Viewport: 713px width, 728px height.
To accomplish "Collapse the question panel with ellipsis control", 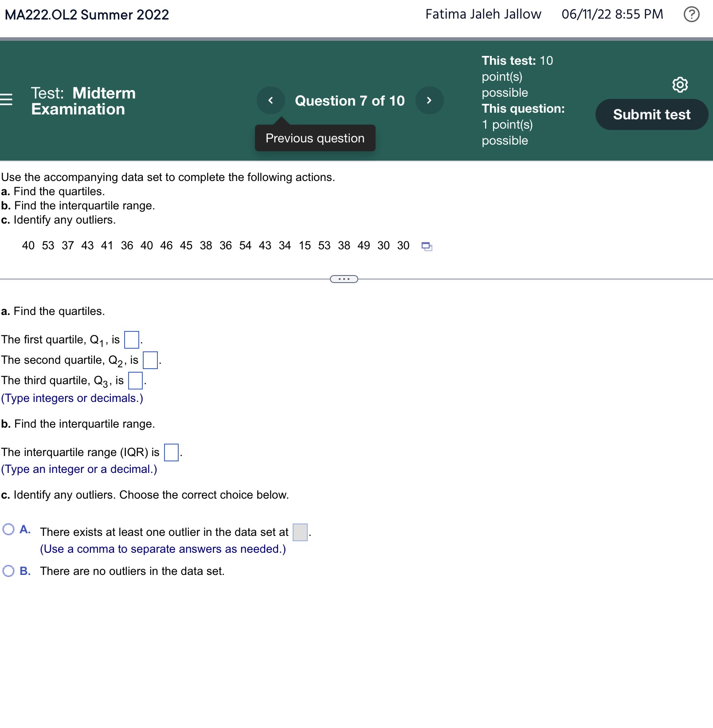I will 344,279.
